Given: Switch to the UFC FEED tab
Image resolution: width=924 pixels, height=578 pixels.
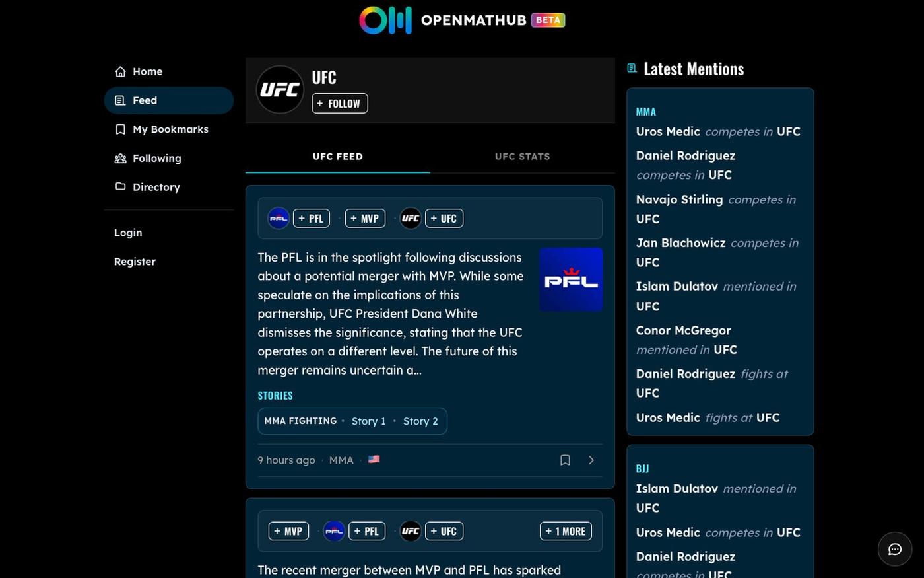Looking at the screenshot, I should pyautogui.click(x=338, y=157).
